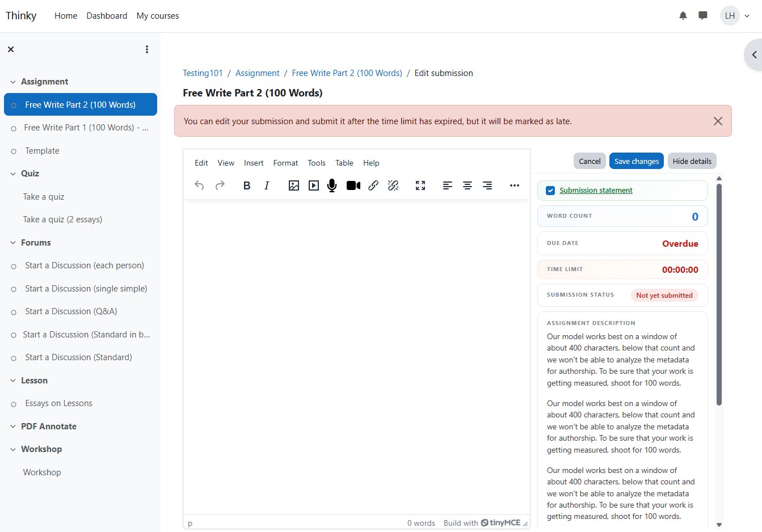Click the Save changes button

pyautogui.click(x=637, y=161)
